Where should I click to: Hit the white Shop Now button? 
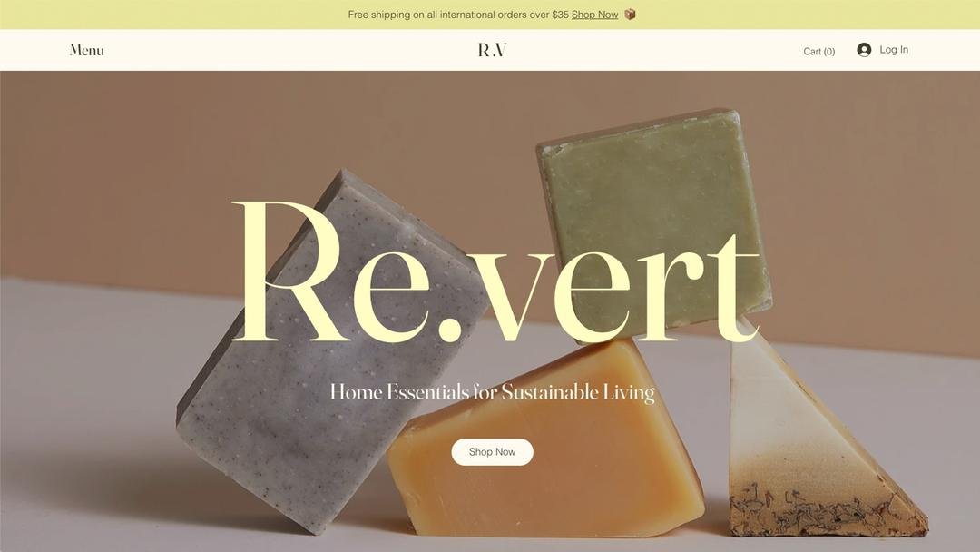coord(492,452)
